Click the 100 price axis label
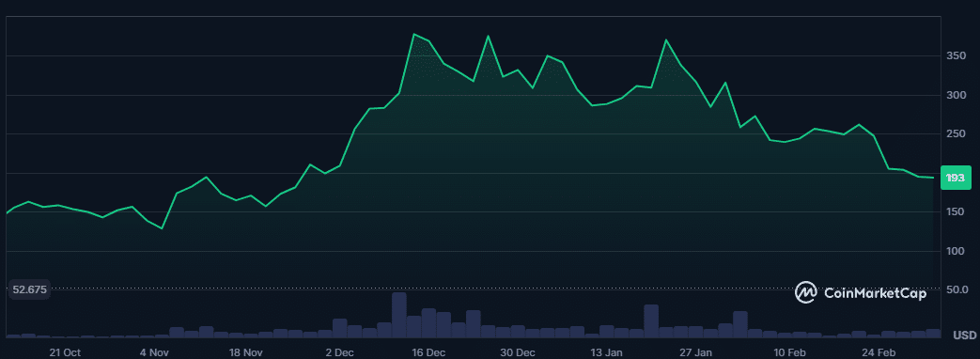The image size is (980, 359). click(x=955, y=252)
